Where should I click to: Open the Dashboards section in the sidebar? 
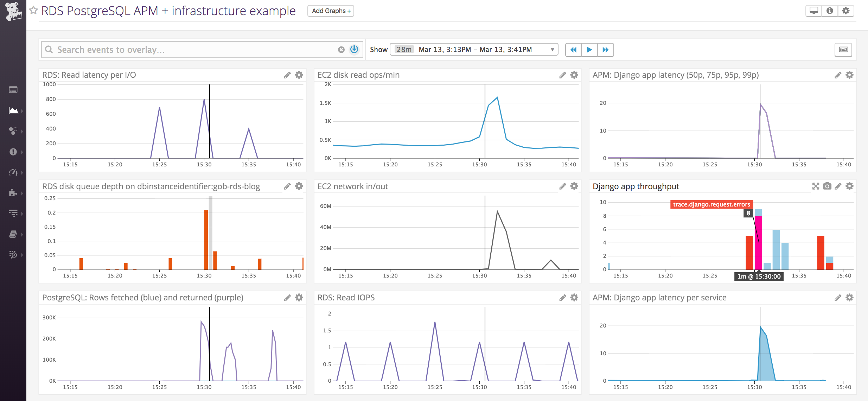click(x=13, y=111)
